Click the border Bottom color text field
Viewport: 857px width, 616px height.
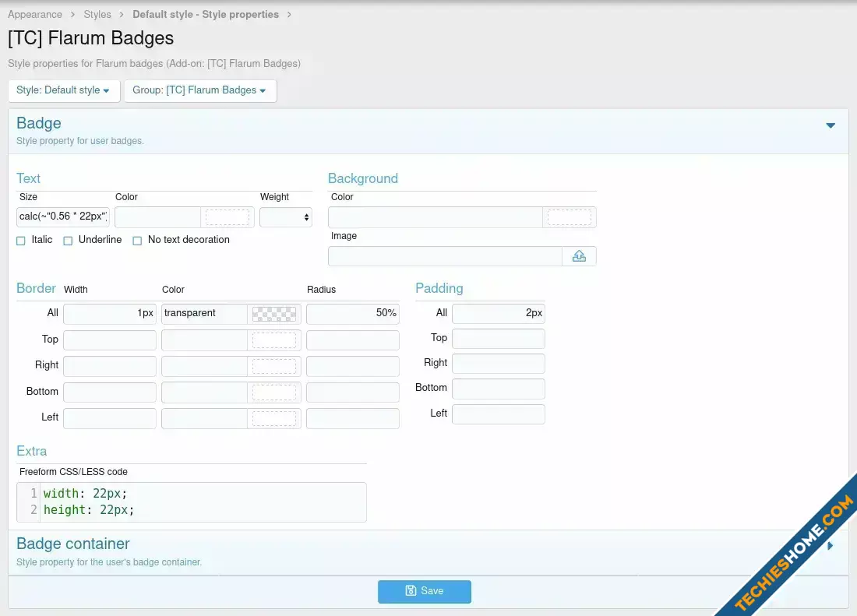coord(204,392)
